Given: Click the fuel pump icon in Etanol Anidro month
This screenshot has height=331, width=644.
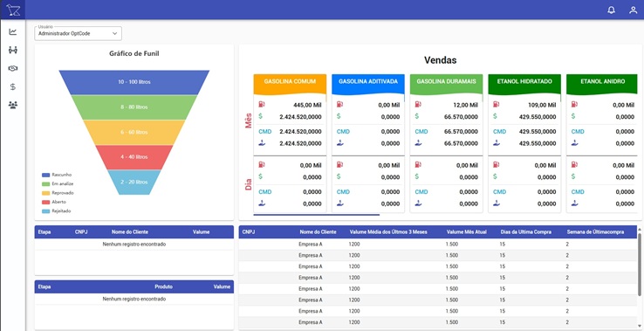Looking at the screenshot, I should pyautogui.click(x=574, y=105).
